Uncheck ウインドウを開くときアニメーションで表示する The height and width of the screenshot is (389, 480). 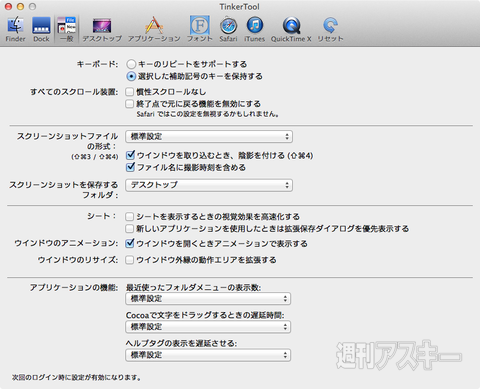(130, 243)
